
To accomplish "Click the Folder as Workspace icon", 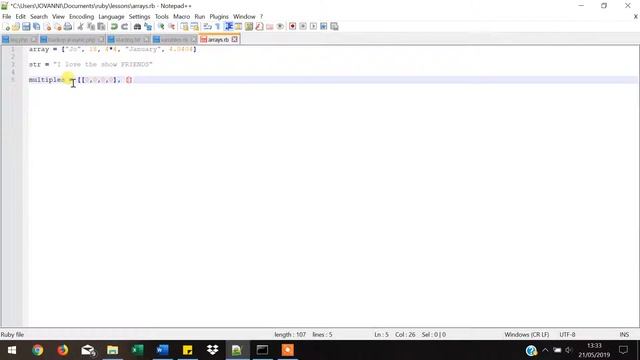I will tap(269, 27).
